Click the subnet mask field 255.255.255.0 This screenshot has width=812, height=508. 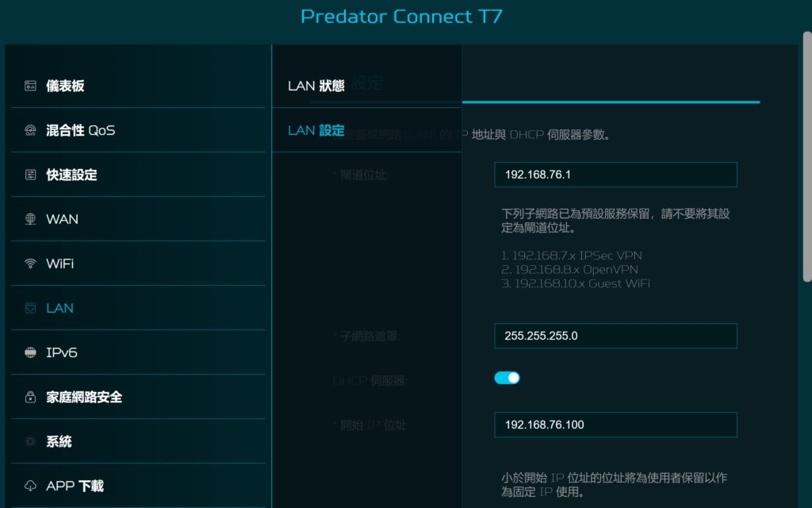[615, 336]
